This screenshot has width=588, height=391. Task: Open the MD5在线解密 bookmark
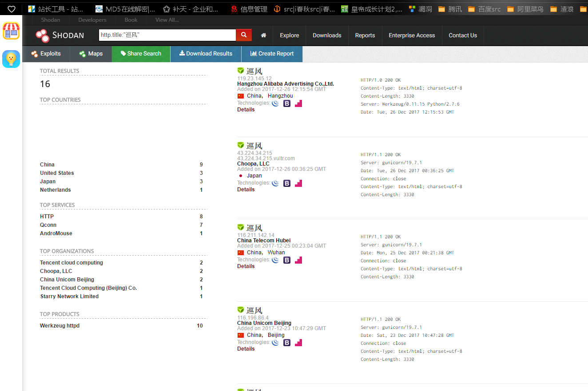(x=125, y=9)
